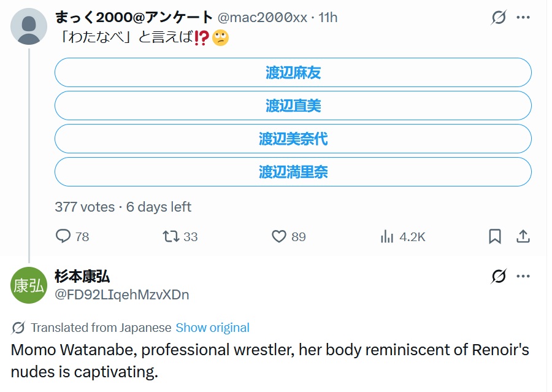
Task: Open view analytics showing 4.2K
Action: tap(387, 236)
